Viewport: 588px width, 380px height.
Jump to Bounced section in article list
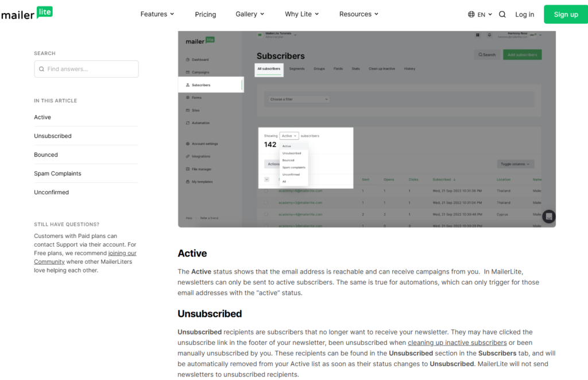(x=46, y=155)
